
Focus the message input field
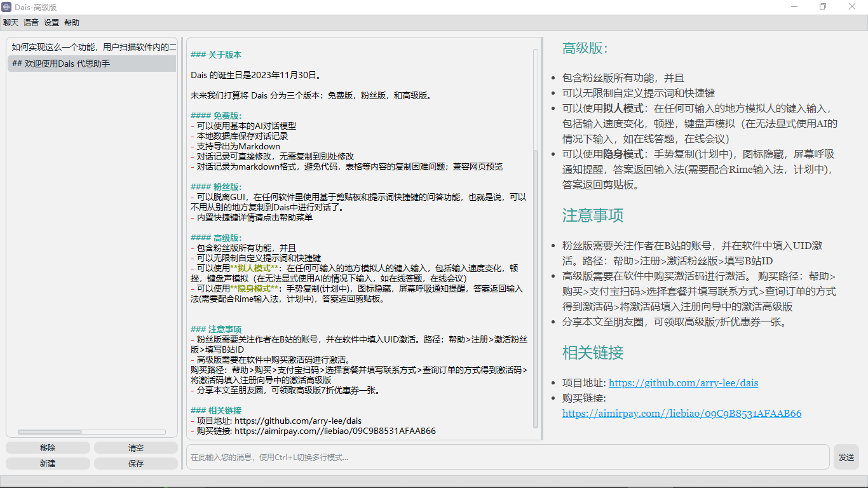[507, 457]
